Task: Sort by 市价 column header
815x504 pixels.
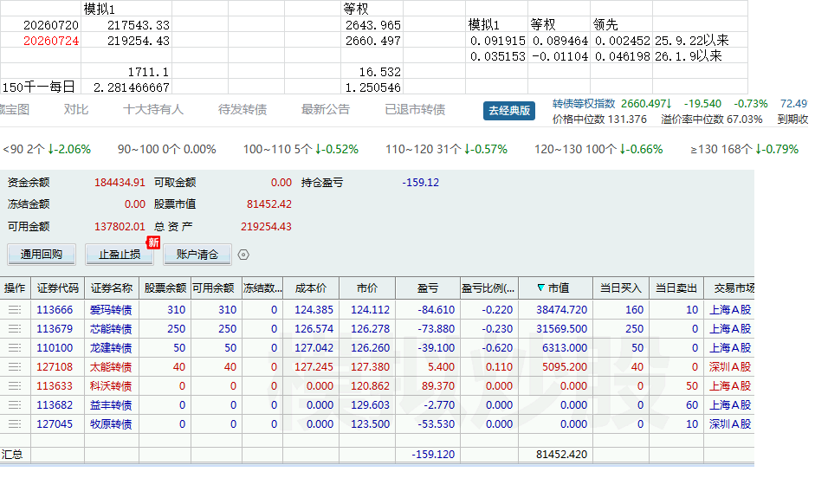Action: click(367, 288)
